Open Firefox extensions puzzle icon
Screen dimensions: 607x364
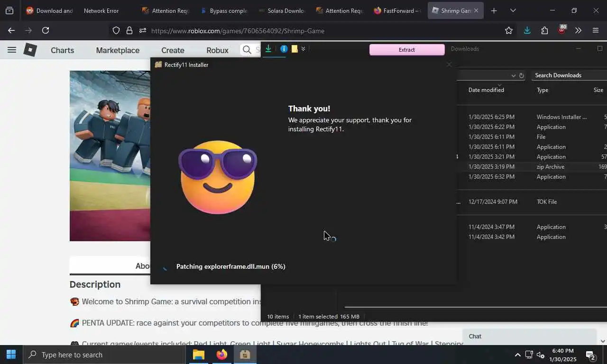[544, 30]
